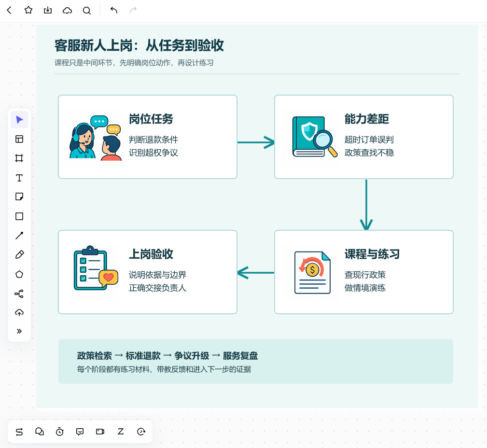This screenshot has width=487, height=448.
Task: Choose the select cursor tool
Action: click(19, 120)
